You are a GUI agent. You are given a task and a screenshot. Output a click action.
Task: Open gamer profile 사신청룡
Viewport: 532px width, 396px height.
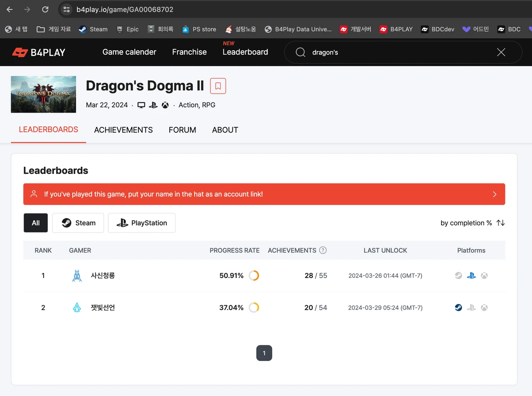click(x=103, y=275)
